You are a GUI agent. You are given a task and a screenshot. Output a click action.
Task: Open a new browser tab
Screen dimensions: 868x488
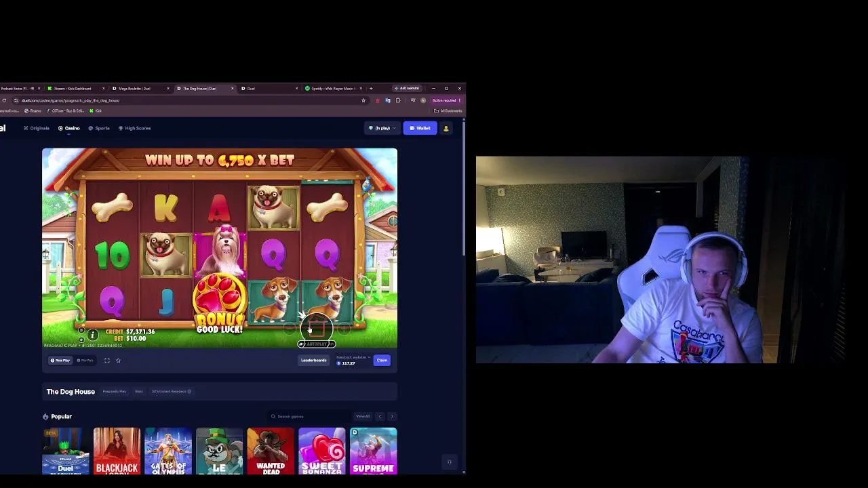[x=371, y=88]
